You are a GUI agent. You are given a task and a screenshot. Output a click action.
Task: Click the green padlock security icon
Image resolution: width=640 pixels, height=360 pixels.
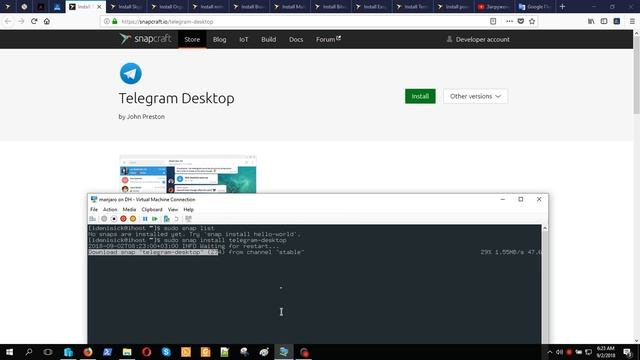(x=115, y=21)
